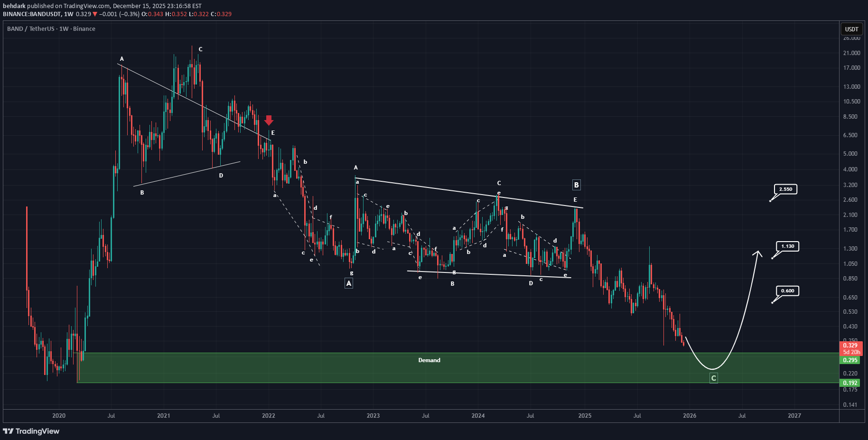Click 2023 on the time axis
The height and width of the screenshot is (440, 868).
373,416
